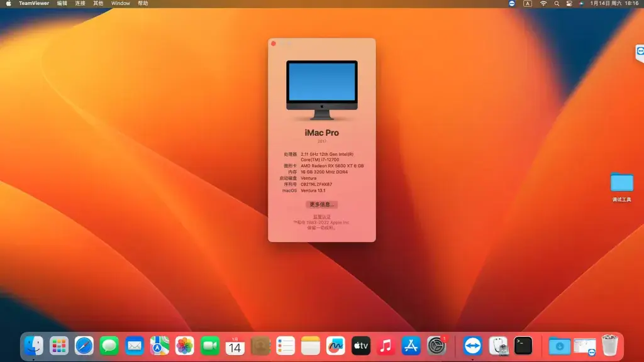The image size is (644, 362).
Task: Open Notes app in dock
Action: [x=311, y=346]
